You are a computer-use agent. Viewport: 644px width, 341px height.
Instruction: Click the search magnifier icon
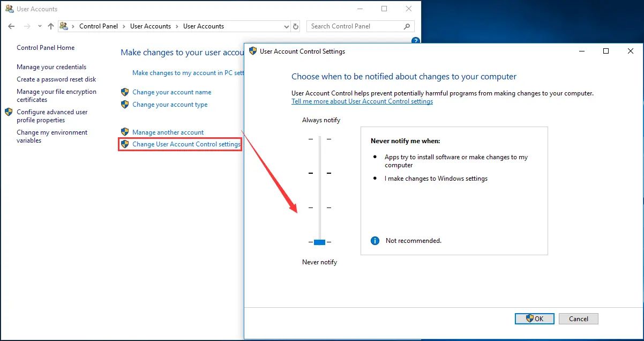pyautogui.click(x=407, y=26)
